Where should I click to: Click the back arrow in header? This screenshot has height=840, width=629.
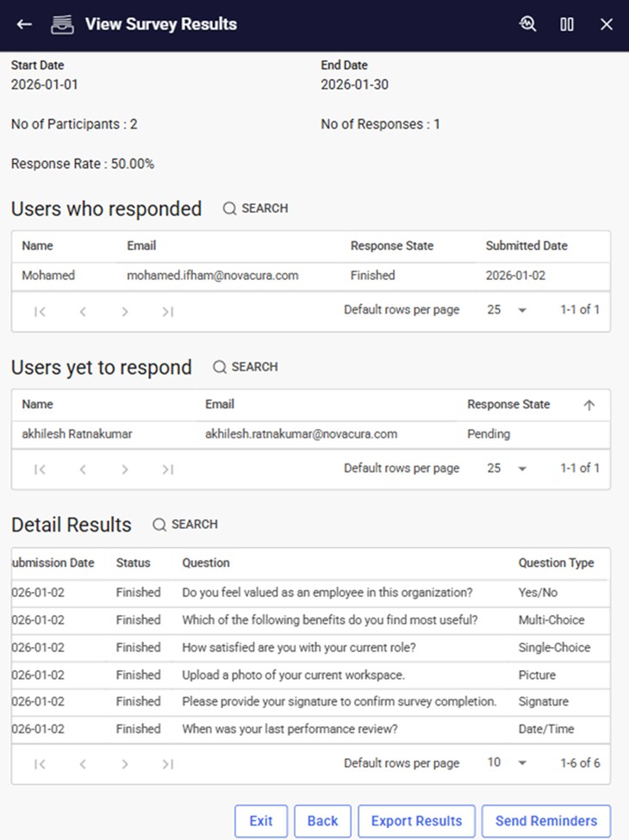24,24
